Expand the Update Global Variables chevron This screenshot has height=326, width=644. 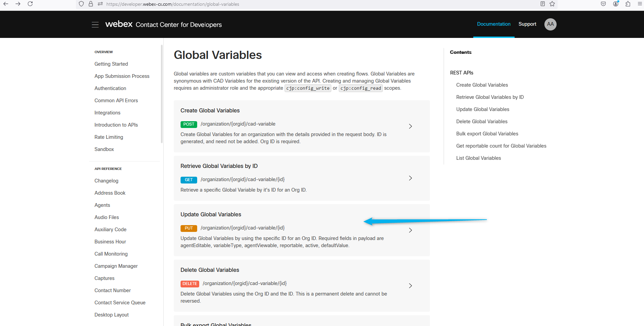point(410,230)
